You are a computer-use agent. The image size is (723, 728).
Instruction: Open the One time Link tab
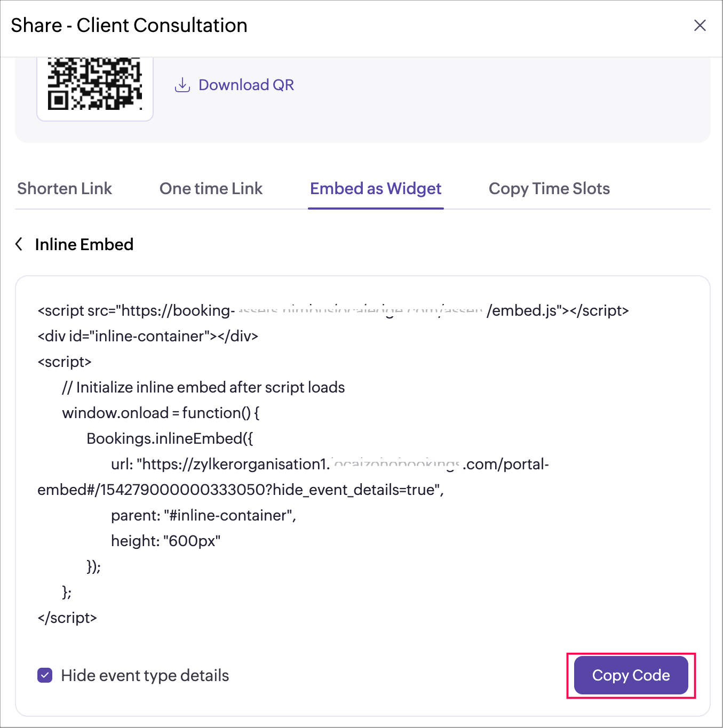(211, 189)
